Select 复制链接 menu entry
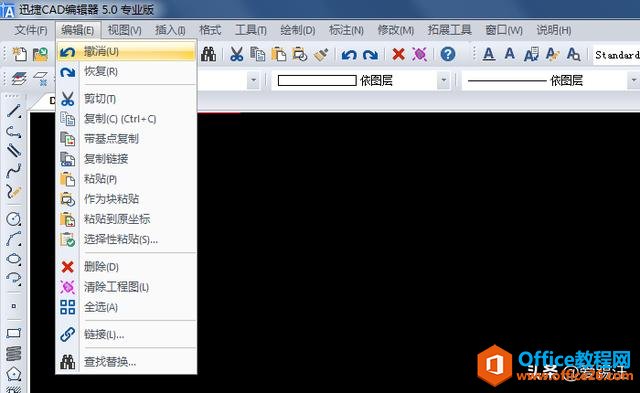 tap(126, 159)
